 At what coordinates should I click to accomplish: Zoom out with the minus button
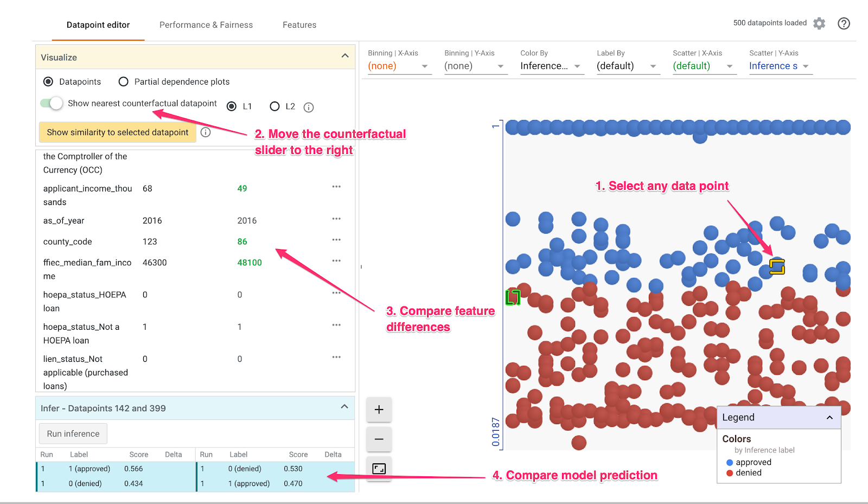[379, 439]
